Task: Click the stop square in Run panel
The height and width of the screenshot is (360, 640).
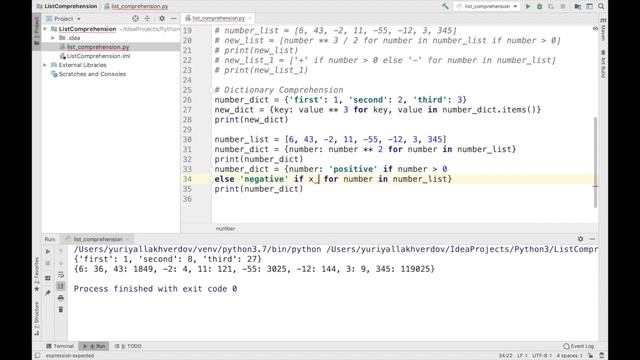Action: coord(48,263)
